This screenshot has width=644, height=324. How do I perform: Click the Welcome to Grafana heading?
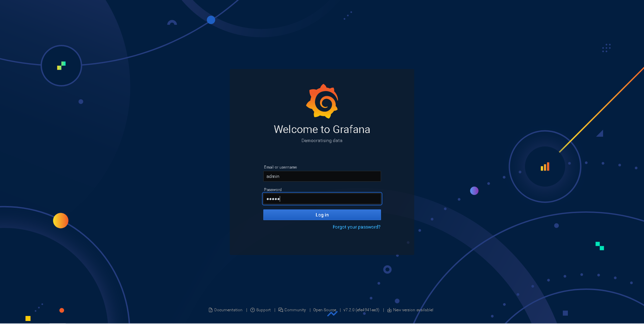click(x=322, y=129)
